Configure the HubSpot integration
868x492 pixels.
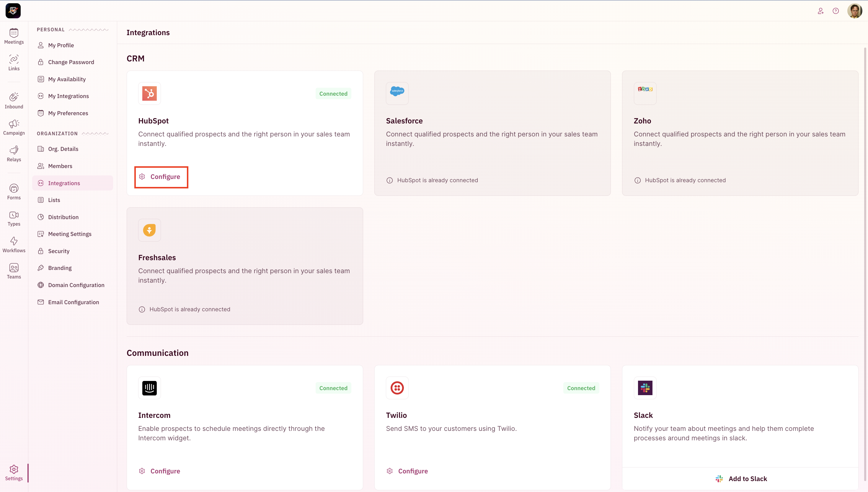(161, 177)
